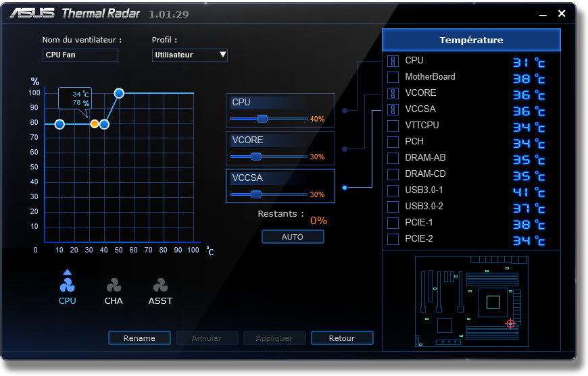Viewport: 588px width, 376px height.
Task: Uncheck the VCORE sensor checkbox
Action: (x=393, y=93)
